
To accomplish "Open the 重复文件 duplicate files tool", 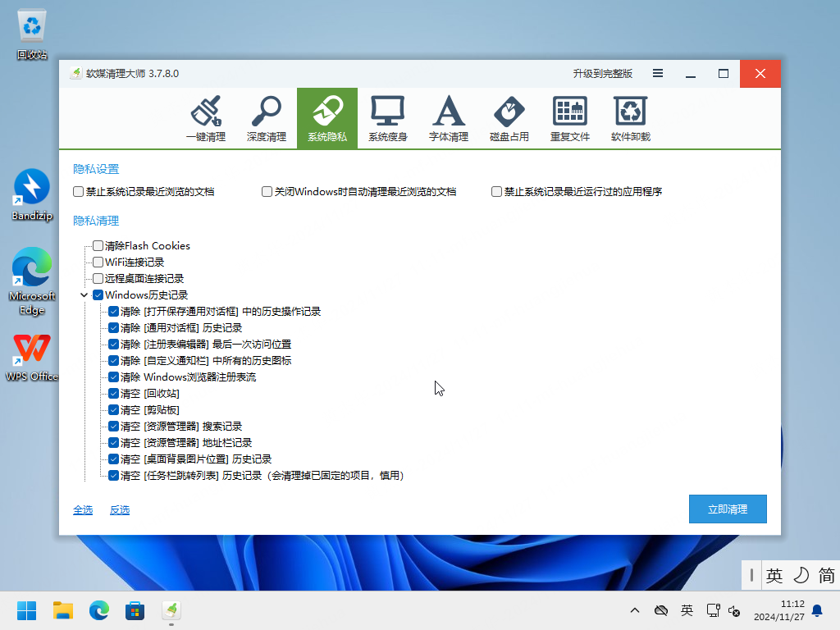I will 570,118.
